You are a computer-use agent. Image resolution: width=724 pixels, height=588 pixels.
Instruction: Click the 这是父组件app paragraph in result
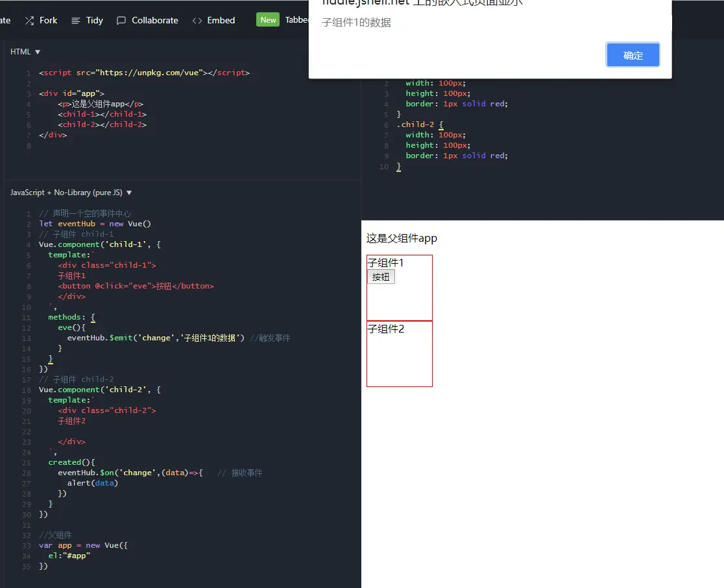[402, 238]
